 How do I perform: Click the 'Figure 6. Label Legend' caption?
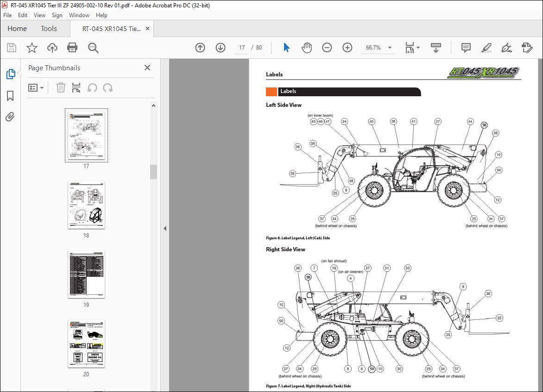(298, 238)
